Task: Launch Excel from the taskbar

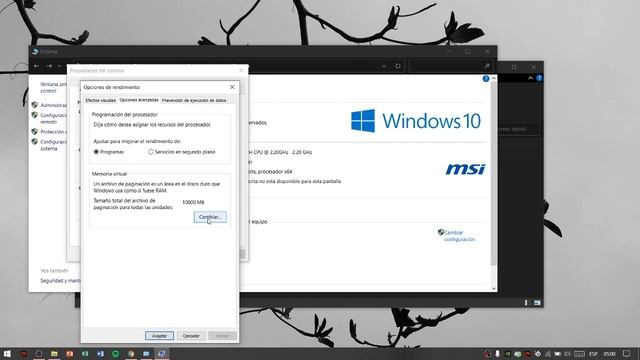Action: [x=85, y=353]
